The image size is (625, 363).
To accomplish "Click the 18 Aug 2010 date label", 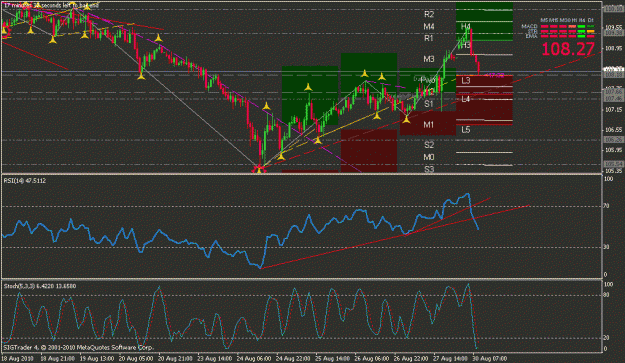I will click(x=18, y=359).
